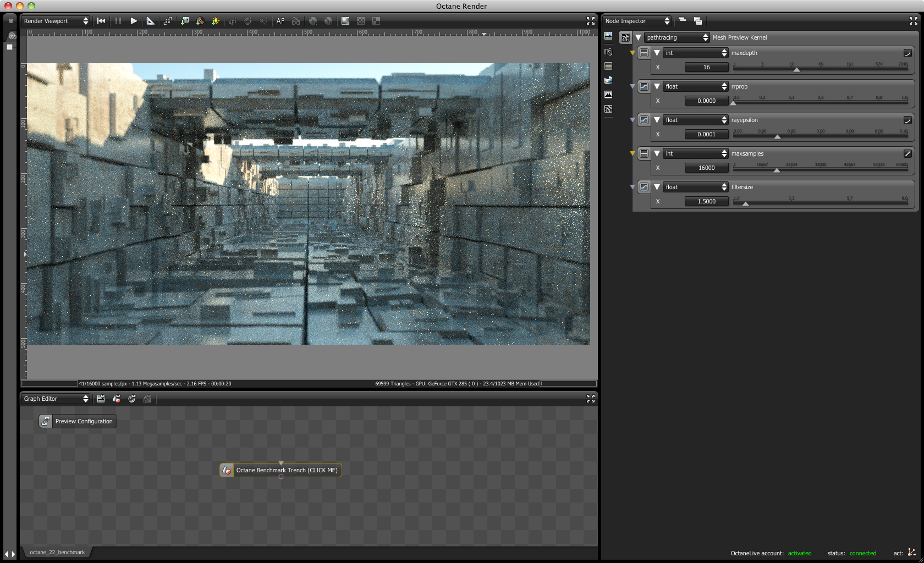Toggle the rayepsilon curve button
This screenshot has height=563, width=924.
point(908,120)
